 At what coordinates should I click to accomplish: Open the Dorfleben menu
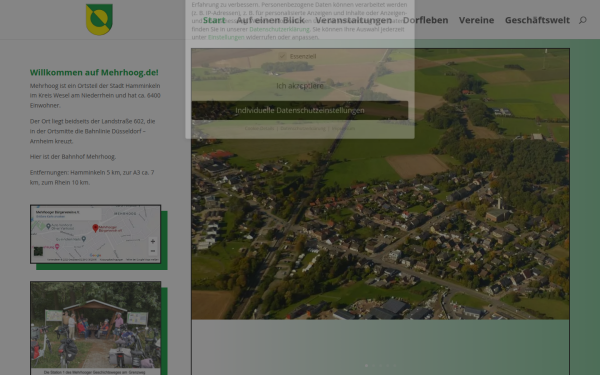pos(425,20)
